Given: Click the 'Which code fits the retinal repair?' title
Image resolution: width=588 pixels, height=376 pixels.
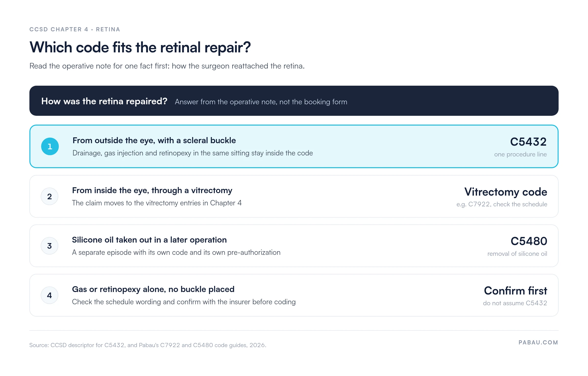Looking at the screenshot, I should pyautogui.click(x=140, y=47).
